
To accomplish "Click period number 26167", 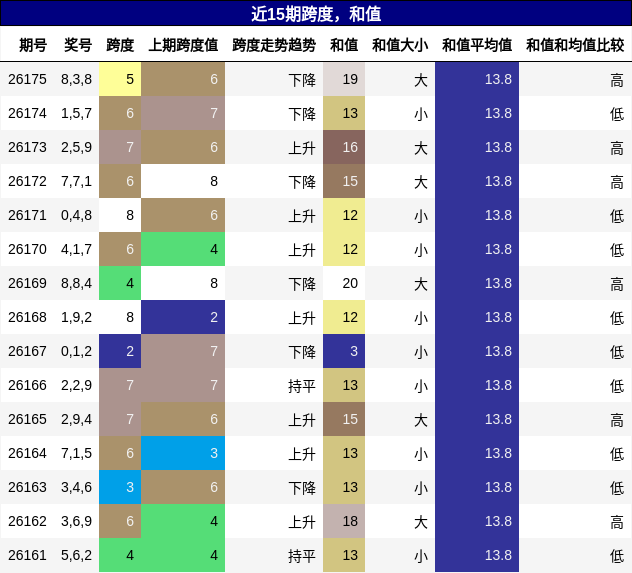I will click(x=27, y=351).
